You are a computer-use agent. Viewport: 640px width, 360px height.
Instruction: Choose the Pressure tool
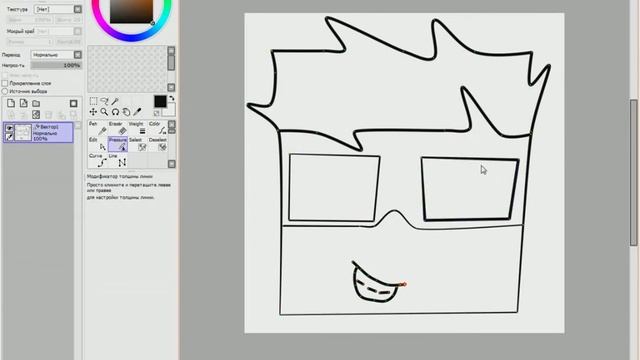[118, 144]
